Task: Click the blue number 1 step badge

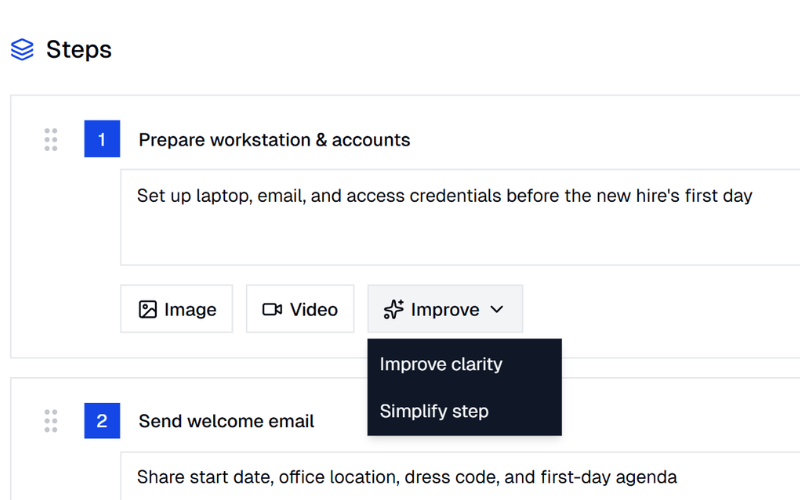Action: point(102,140)
